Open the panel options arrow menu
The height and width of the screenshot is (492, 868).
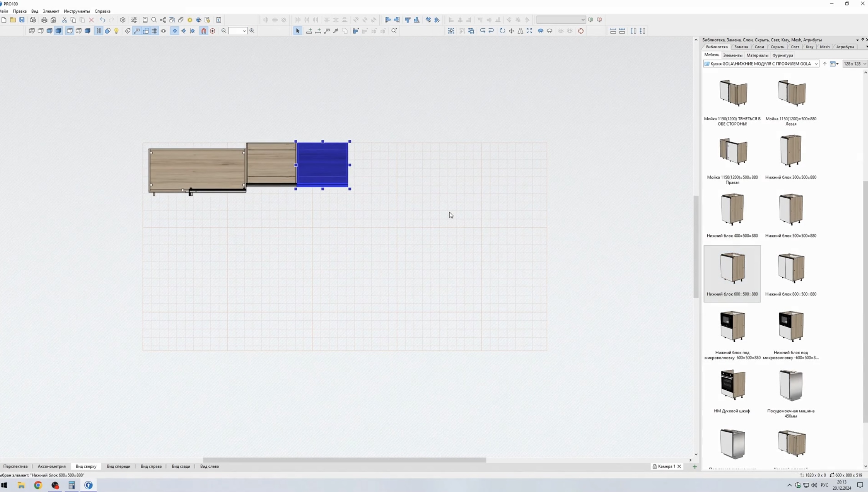click(857, 40)
